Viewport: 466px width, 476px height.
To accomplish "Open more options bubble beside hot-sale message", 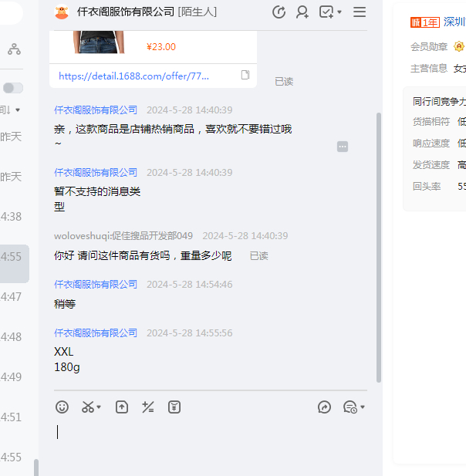I will (343, 147).
